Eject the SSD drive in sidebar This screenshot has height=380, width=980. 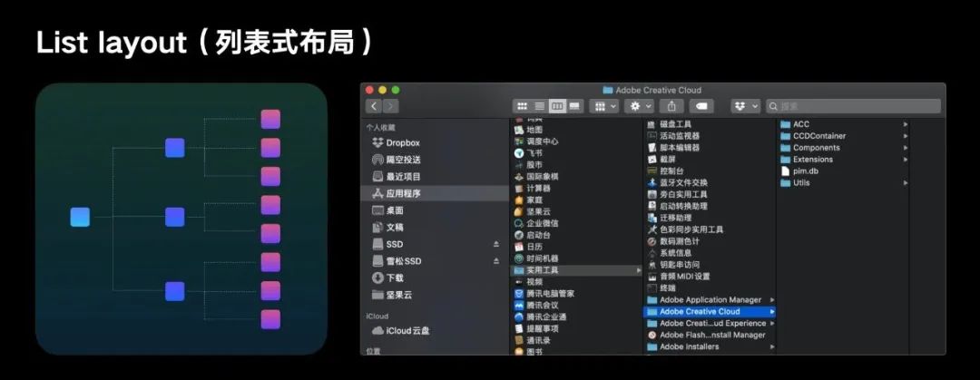tap(496, 244)
